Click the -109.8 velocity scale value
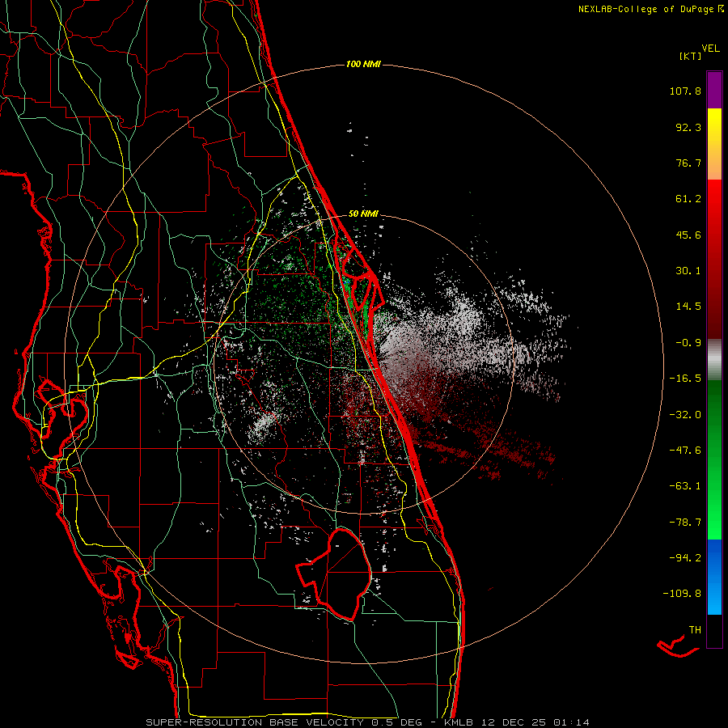 click(682, 594)
